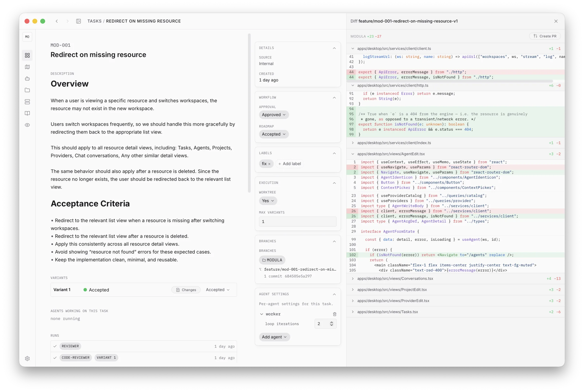Click the feature/mod-001 branch name
Viewport: 584px width, 392px height.
pyautogui.click(x=300, y=269)
